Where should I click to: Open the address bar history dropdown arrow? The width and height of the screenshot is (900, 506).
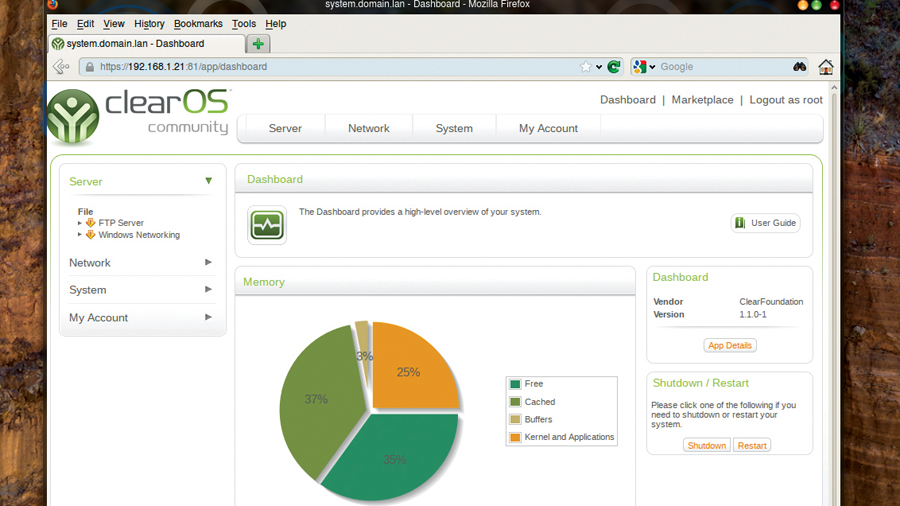pos(599,67)
